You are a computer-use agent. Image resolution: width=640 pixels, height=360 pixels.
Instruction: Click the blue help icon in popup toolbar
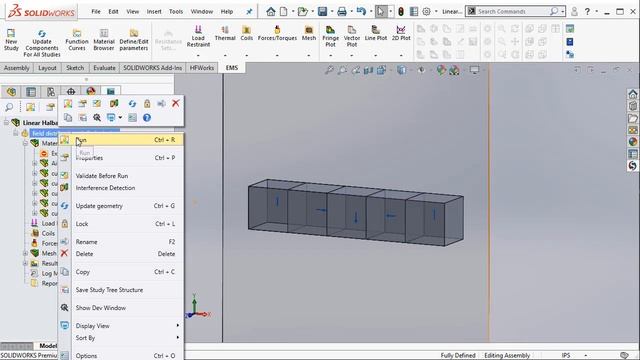pyautogui.click(x=147, y=118)
